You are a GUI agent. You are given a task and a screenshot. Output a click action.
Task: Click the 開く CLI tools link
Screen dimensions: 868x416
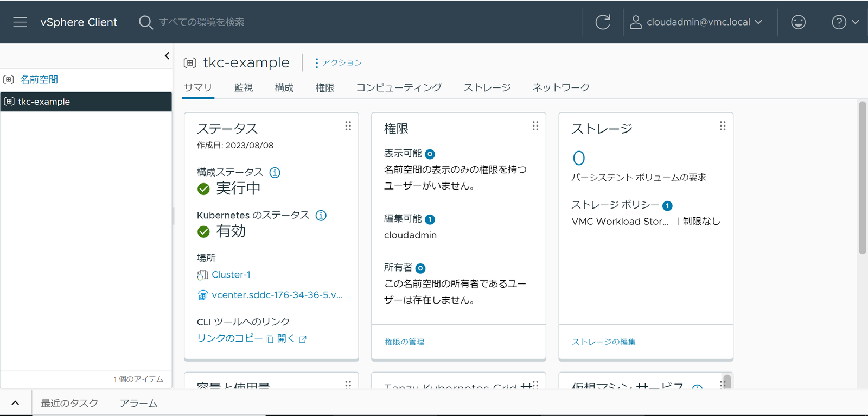click(286, 338)
